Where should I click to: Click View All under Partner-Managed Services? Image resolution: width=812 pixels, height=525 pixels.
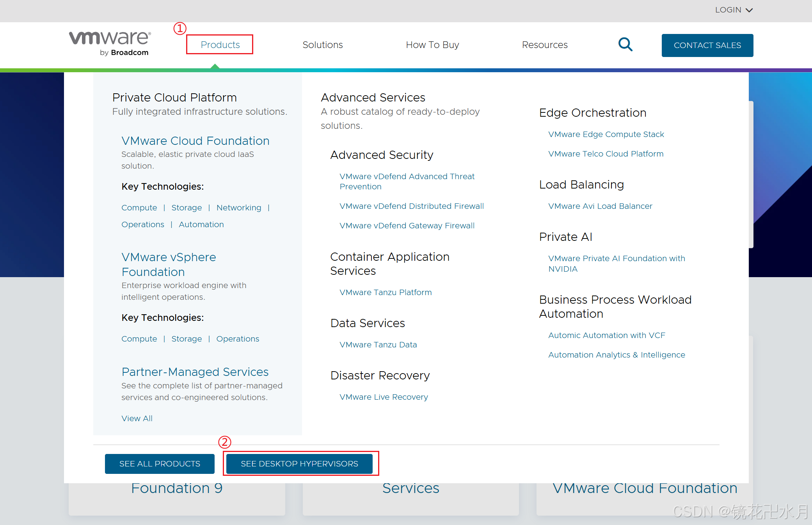[x=137, y=418]
